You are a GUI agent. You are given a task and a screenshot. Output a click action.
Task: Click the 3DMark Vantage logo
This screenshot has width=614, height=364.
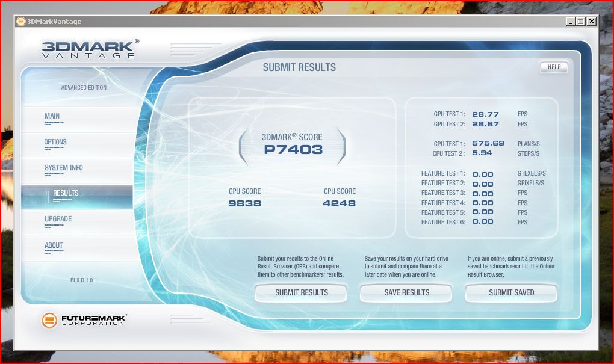click(x=90, y=49)
